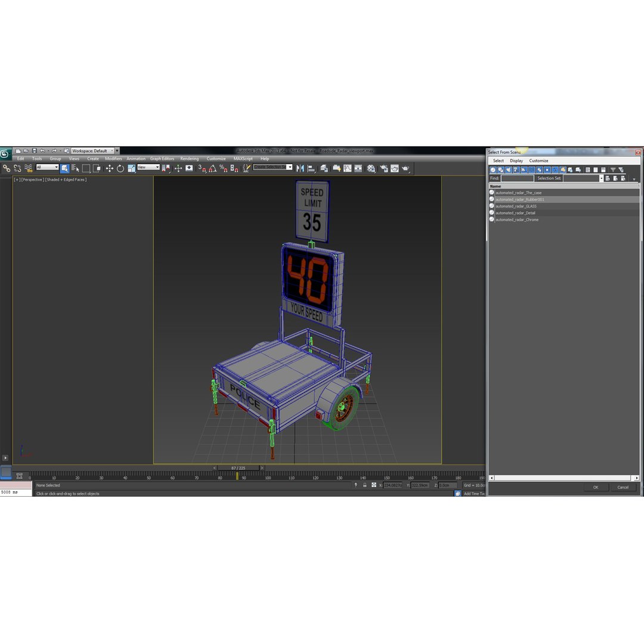Click the Redo arrow icon
This screenshot has height=644, width=644.
[54, 151]
